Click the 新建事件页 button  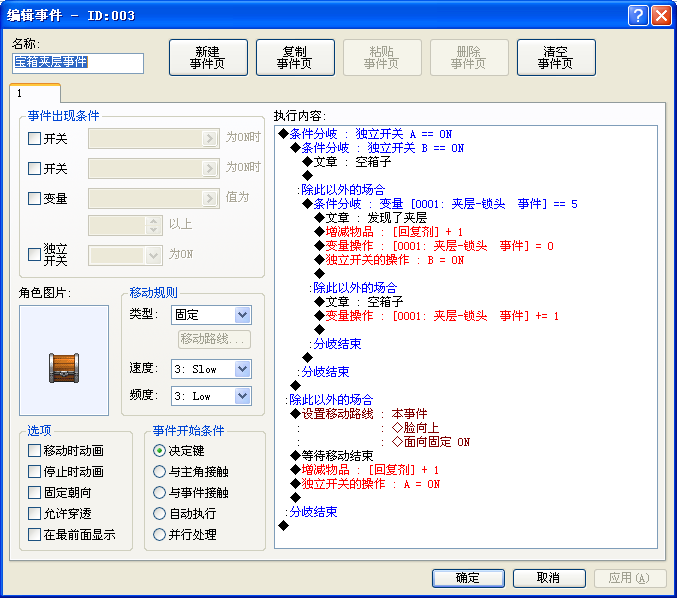click(208, 57)
